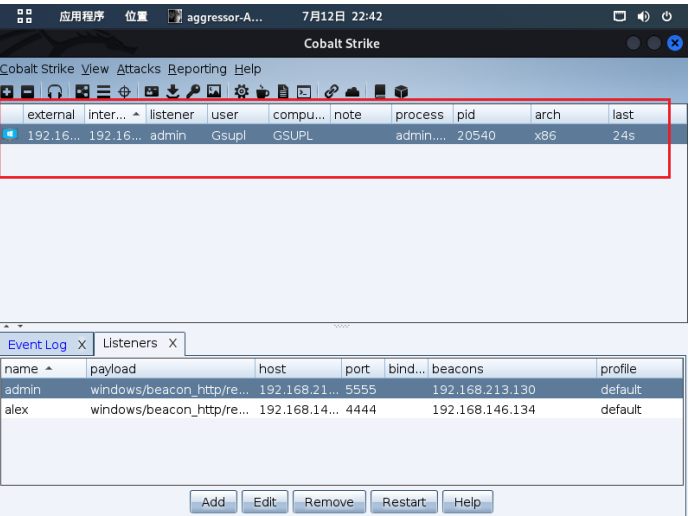
Task: Collapse top pane with the up arrow
Action: (6, 327)
